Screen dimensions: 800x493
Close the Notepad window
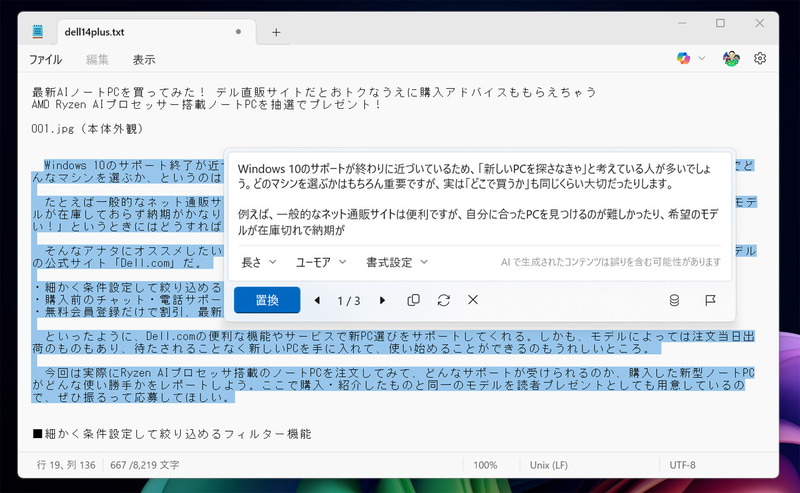click(x=760, y=23)
